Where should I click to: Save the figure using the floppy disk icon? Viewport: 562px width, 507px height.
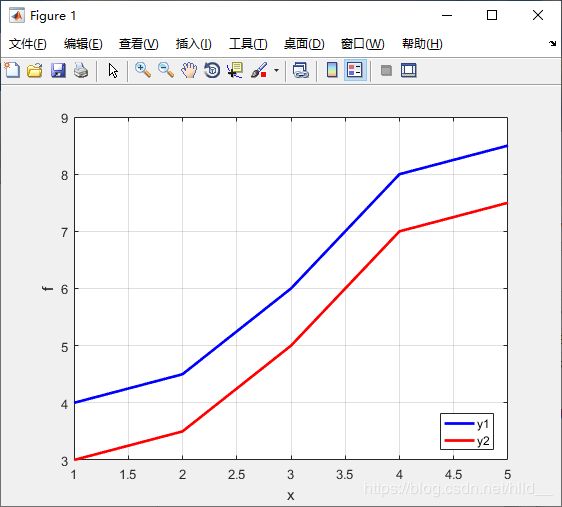tap(58, 70)
